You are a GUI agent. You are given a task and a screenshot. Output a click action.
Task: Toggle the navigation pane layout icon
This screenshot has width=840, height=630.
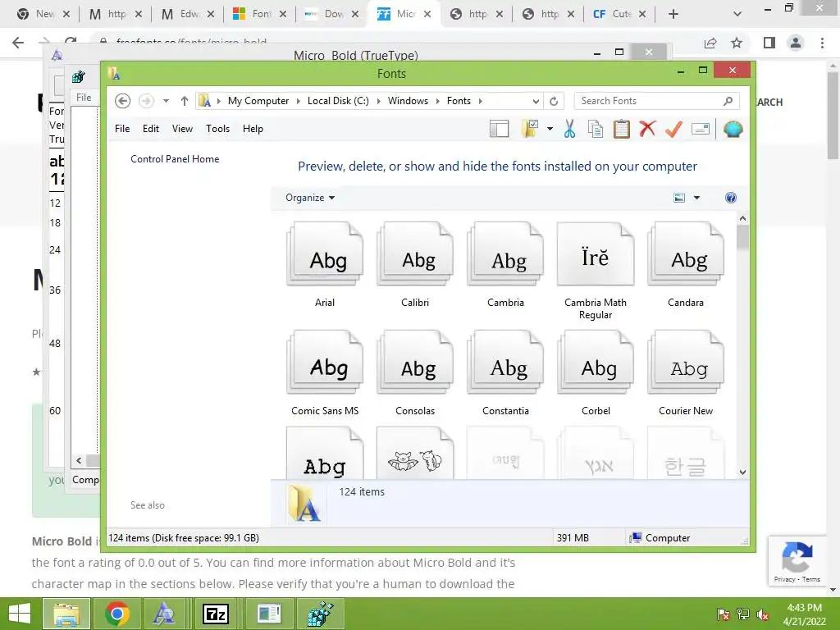(499, 129)
